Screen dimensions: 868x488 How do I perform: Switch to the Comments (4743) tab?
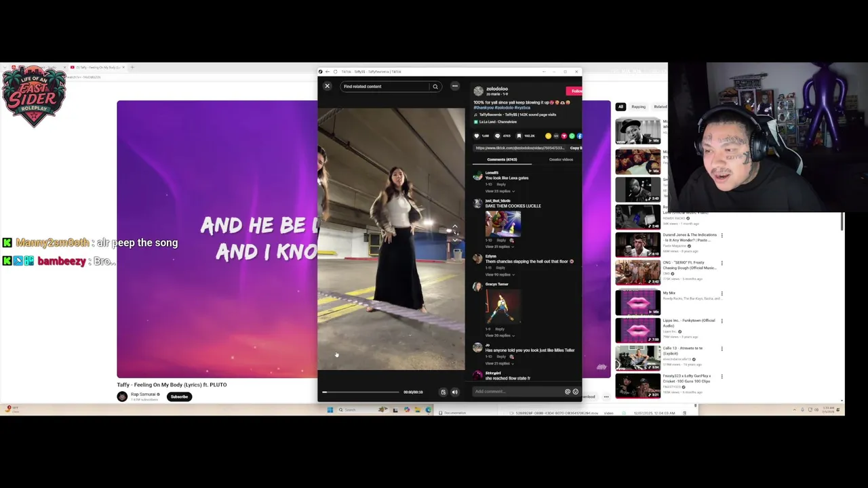click(502, 159)
